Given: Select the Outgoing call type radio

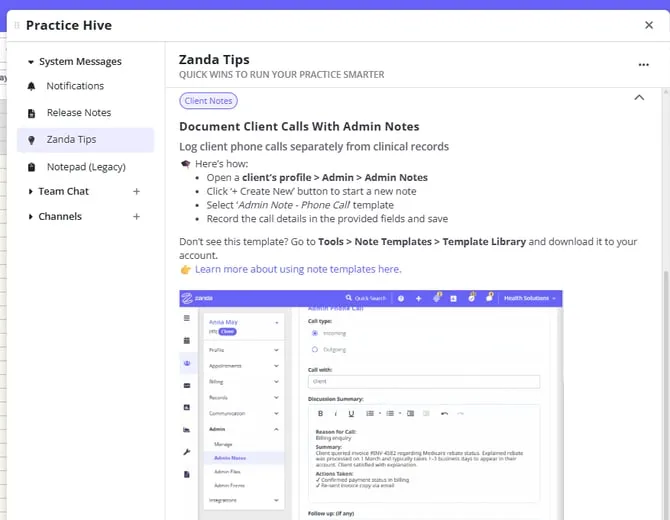Looking at the screenshot, I should click(315, 349).
